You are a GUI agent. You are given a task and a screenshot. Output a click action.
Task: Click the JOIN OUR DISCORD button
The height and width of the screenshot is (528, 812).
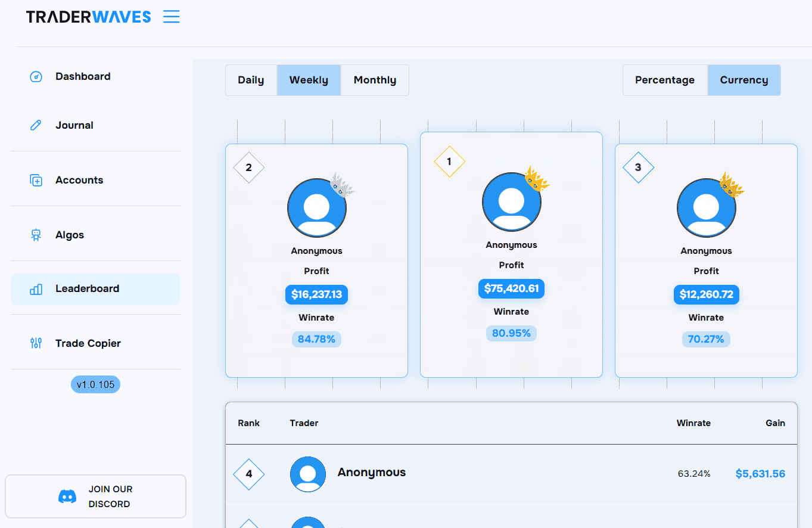coord(95,496)
